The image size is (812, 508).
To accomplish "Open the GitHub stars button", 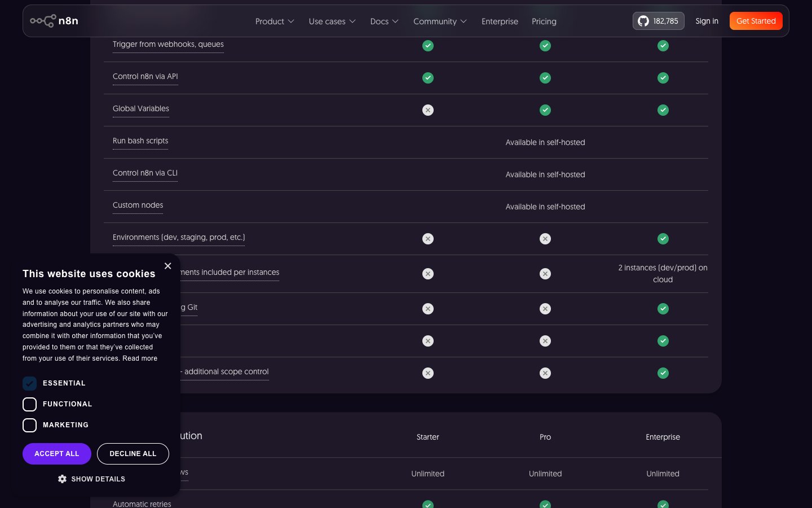I will click(x=658, y=21).
